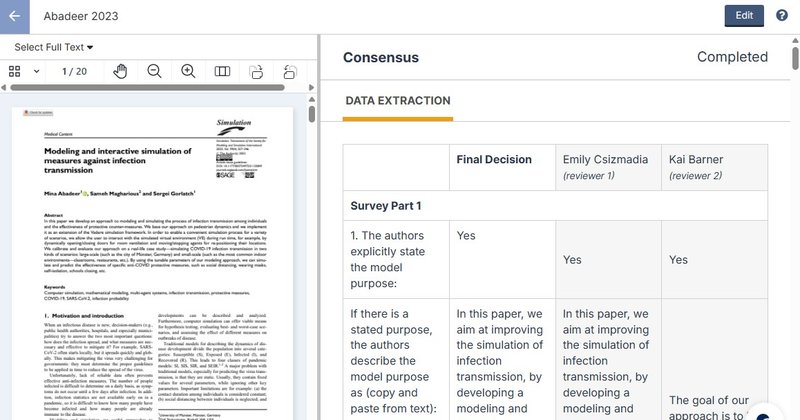800x420 pixels.
Task: Select the hand pan tool
Action: point(120,71)
